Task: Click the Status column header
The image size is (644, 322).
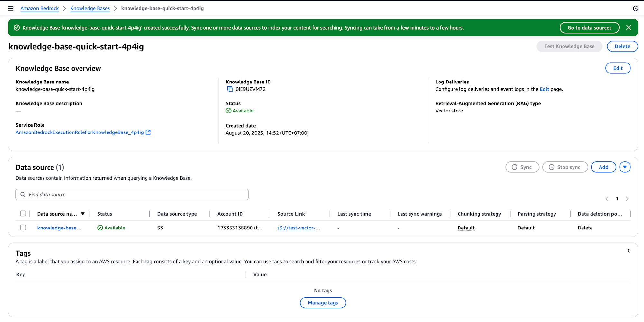Action: [x=105, y=214]
